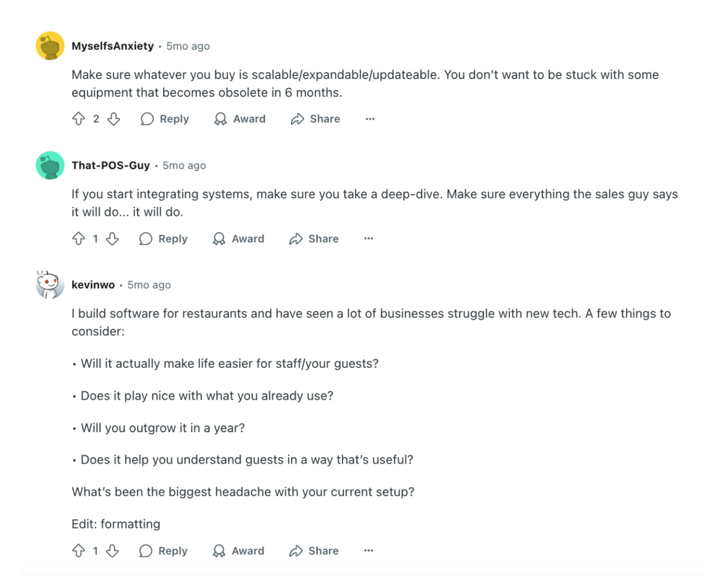Reply to kevinwo's comment
Image resolution: width=728 pixels, height=584 pixels.
click(x=163, y=551)
